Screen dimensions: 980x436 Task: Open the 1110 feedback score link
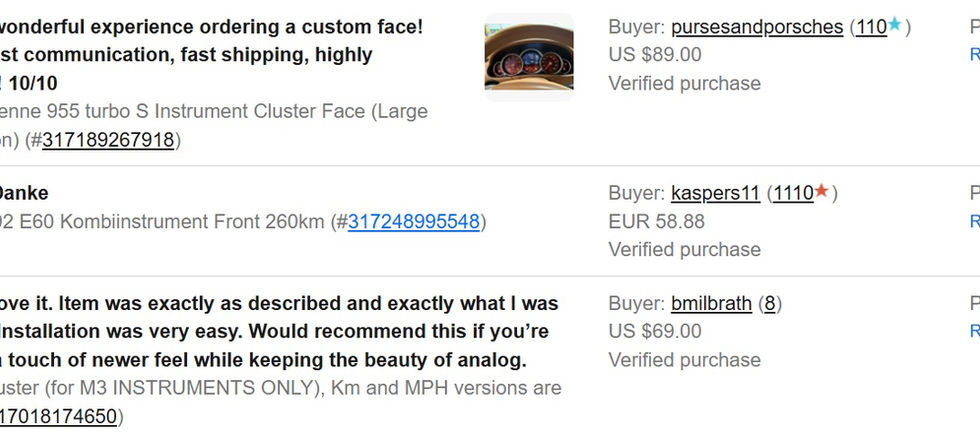[793, 193]
